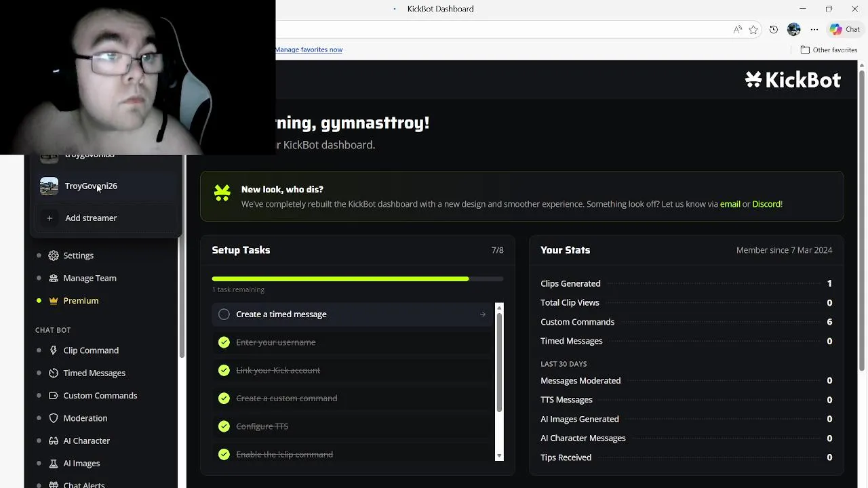Click the browser read aloud icon

(x=737, y=29)
